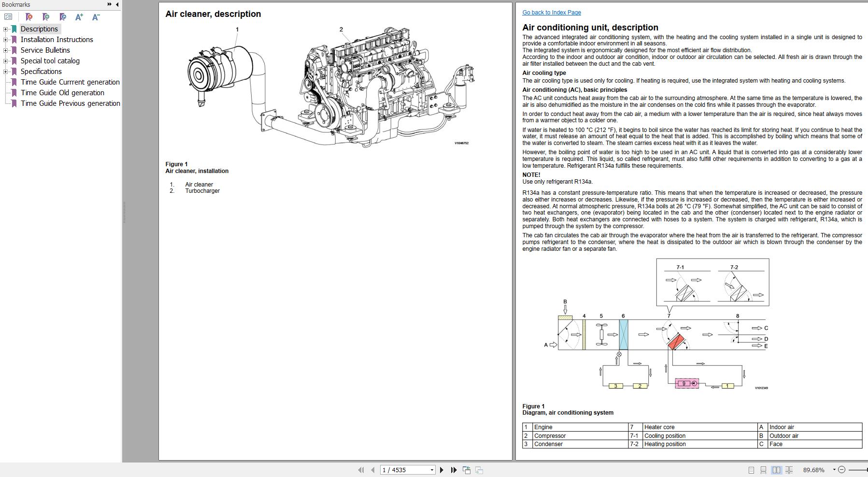Expand the Descriptions bookmark node
Image resolution: width=868 pixels, height=477 pixels.
tap(5, 29)
